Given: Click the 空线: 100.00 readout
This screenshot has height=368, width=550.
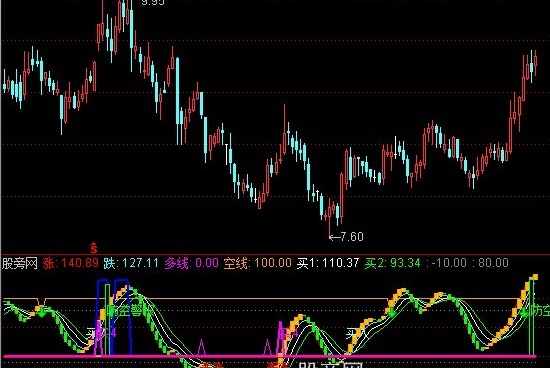Looking at the screenshot, I should click(x=257, y=263).
